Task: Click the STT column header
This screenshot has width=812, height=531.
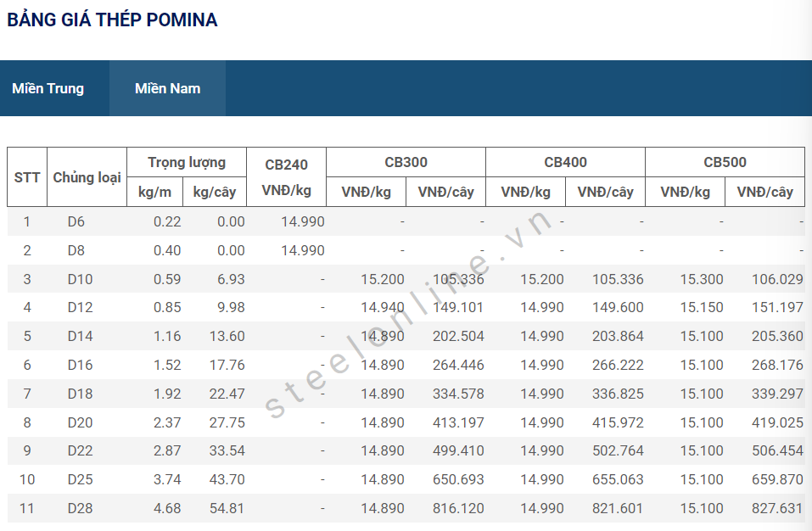Action: pyautogui.click(x=27, y=177)
